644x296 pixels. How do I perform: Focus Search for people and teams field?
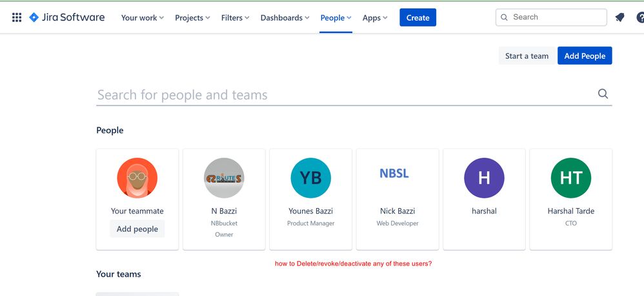tap(354, 95)
